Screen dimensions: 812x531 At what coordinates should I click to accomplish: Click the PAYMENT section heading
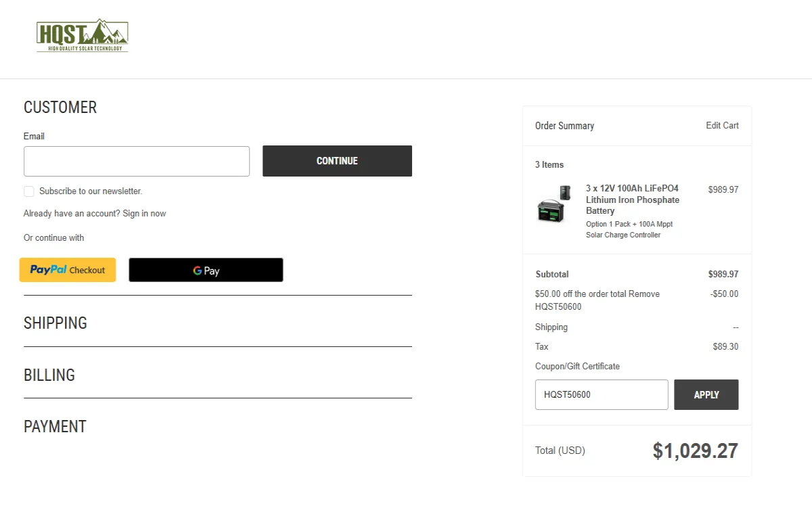55,426
